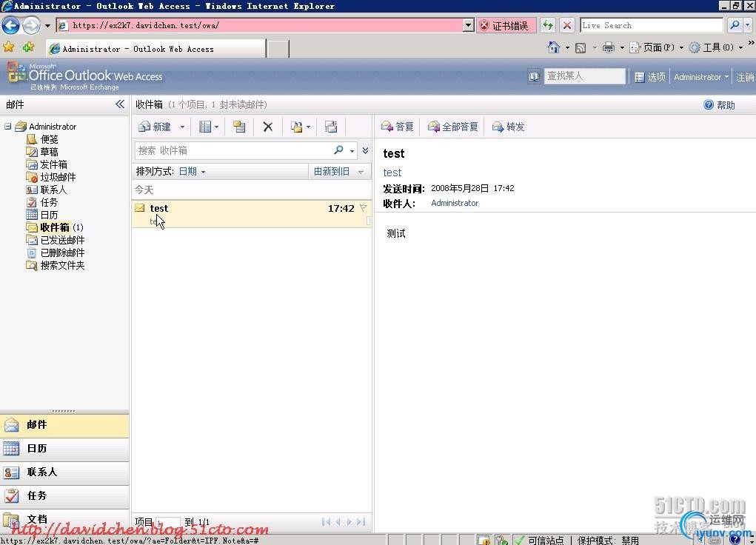Go to the previous page arrow
This screenshot has width=756, height=545.
tap(338, 522)
